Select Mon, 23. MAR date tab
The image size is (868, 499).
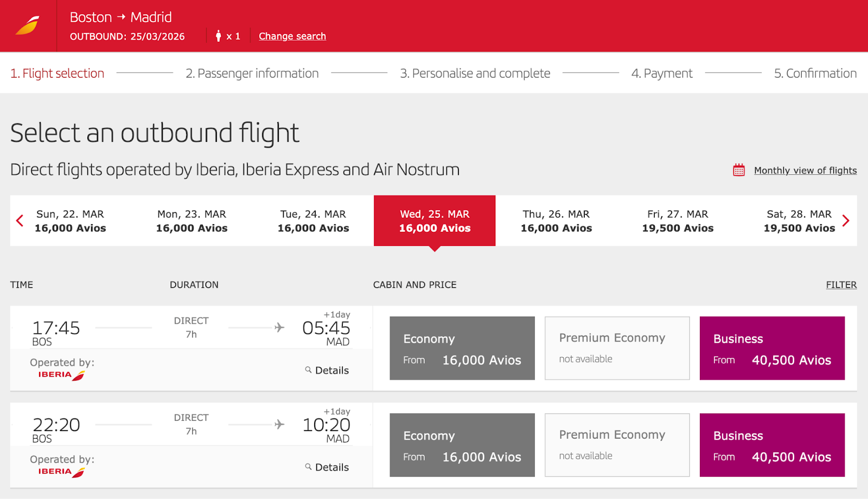click(192, 221)
